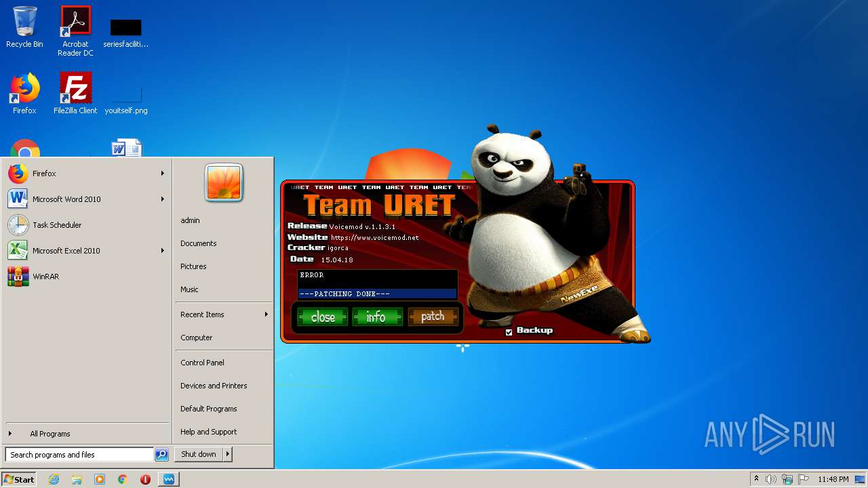The image size is (868, 488).
Task: Switch to the Voicemod patcher taskbar item
Action: coord(169,479)
